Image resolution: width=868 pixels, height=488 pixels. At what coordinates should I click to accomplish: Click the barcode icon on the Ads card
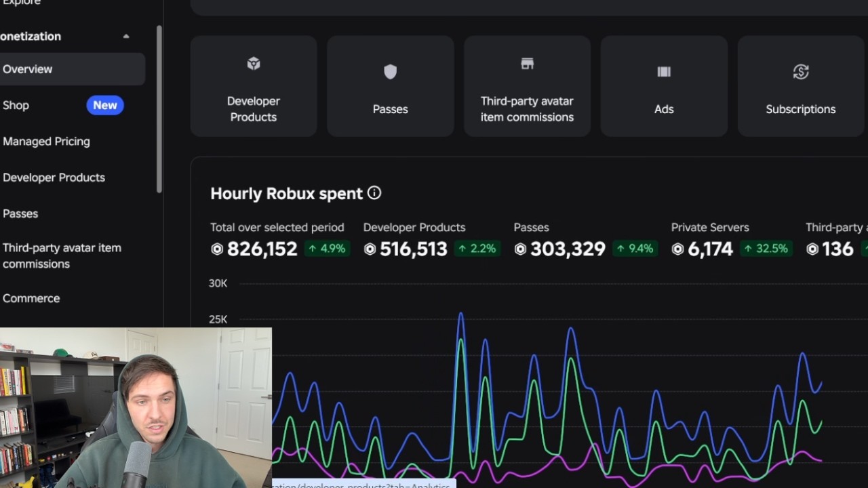(x=664, y=72)
